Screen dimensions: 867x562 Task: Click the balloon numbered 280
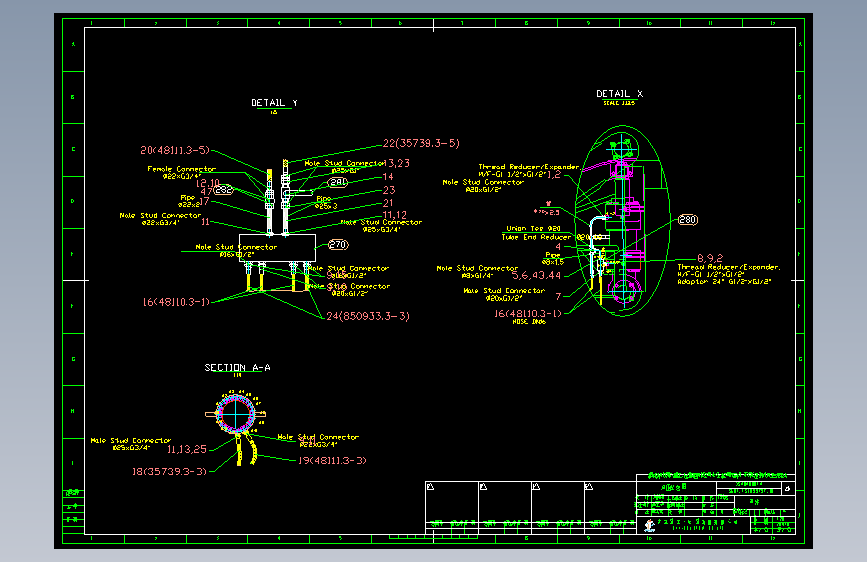(x=688, y=220)
